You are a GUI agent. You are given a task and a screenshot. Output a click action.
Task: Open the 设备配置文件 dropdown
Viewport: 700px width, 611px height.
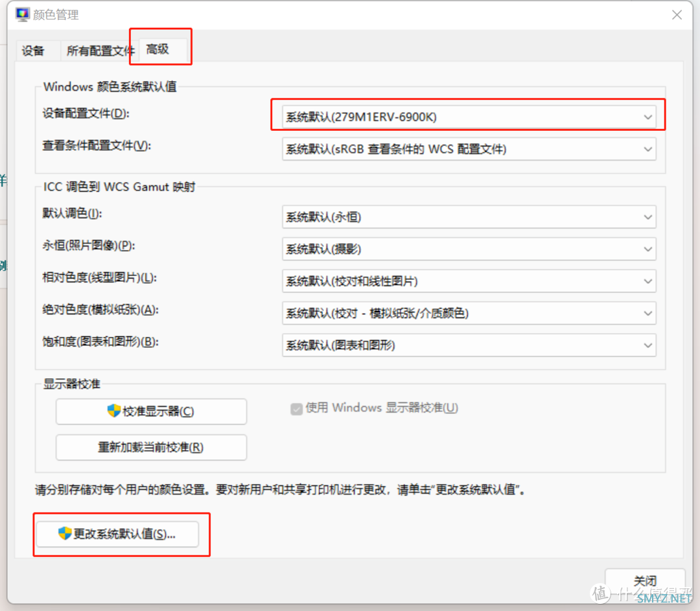pos(469,117)
